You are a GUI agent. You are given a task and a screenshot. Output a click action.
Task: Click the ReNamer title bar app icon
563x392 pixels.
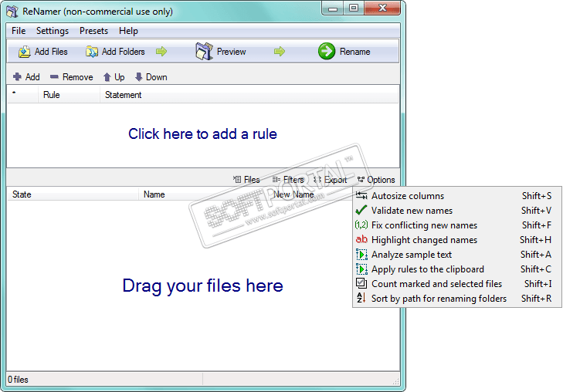[12, 11]
